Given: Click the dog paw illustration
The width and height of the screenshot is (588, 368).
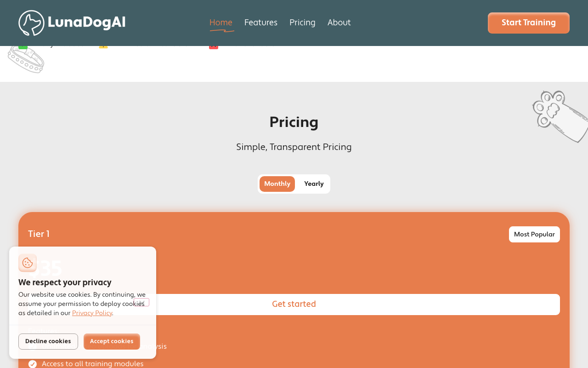Looking at the screenshot, I should 558,115.
